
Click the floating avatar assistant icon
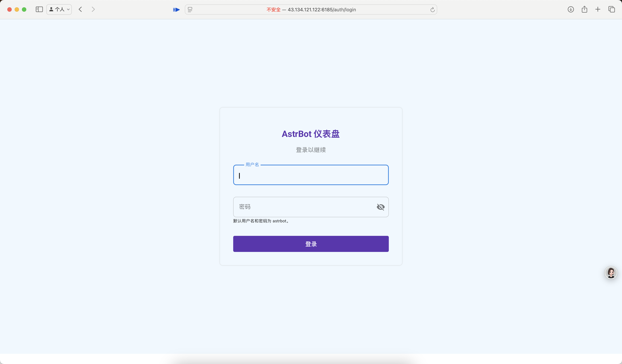(611, 273)
